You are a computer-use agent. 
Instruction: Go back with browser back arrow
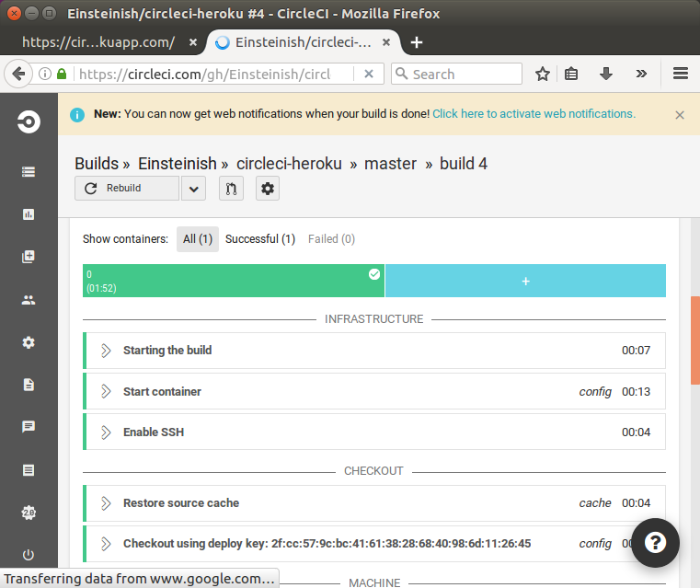tap(18, 74)
